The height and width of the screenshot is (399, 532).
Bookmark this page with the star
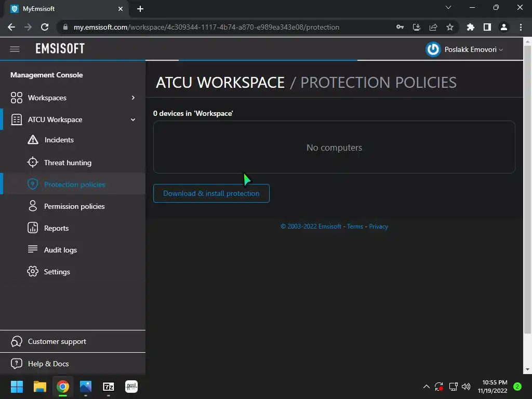(x=450, y=27)
